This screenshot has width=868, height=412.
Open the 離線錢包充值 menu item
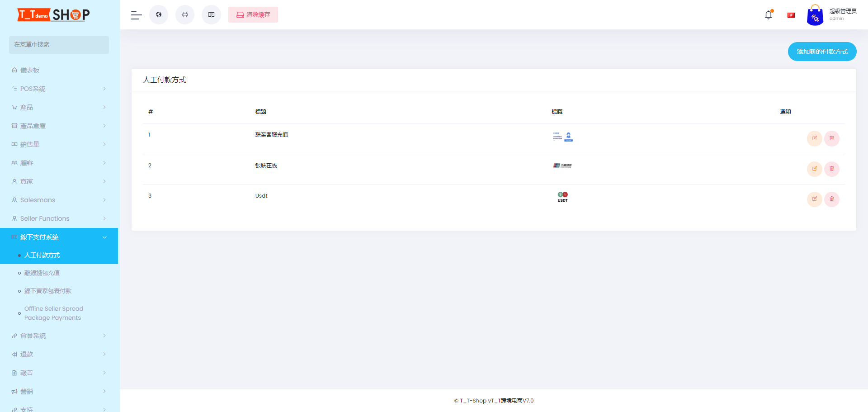pyautogui.click(x=42, y=273)
